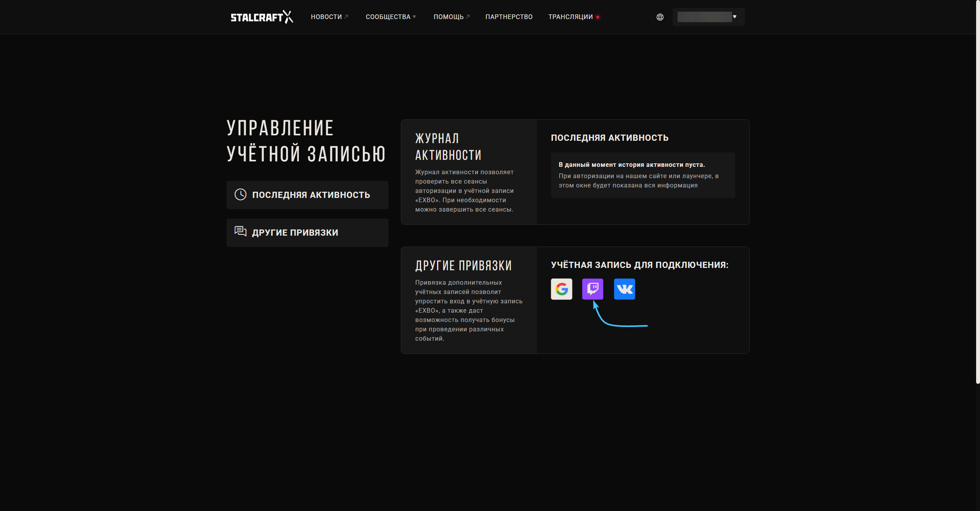This screenshot has width=980, height=511.
Task: Click clock icon beside Последняя активность
Action: tap(241, 194)
